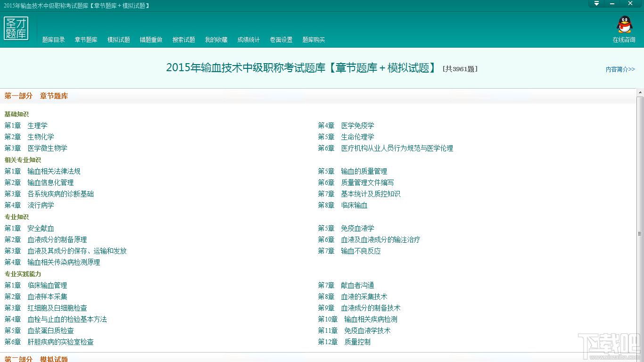View 成绩统计 score statistics
644x362 pixels.
(x=248, y=40)
